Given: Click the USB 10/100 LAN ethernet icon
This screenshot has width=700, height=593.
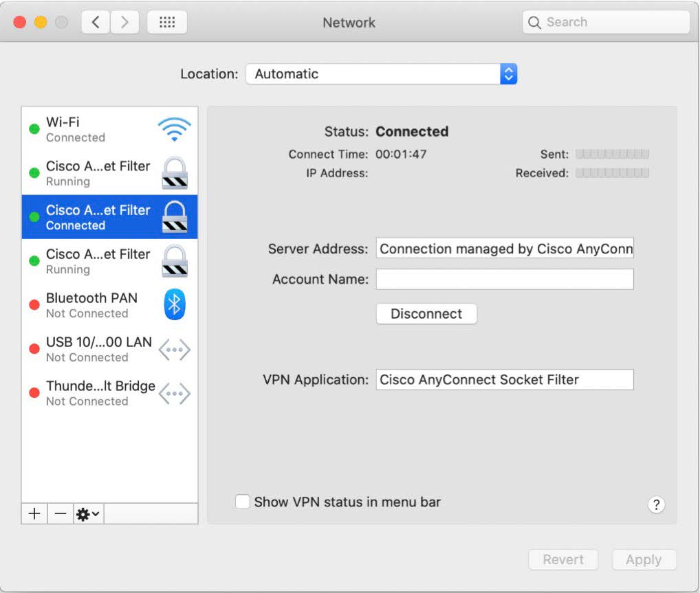Looking at the screenshot, I should (175, 350).
